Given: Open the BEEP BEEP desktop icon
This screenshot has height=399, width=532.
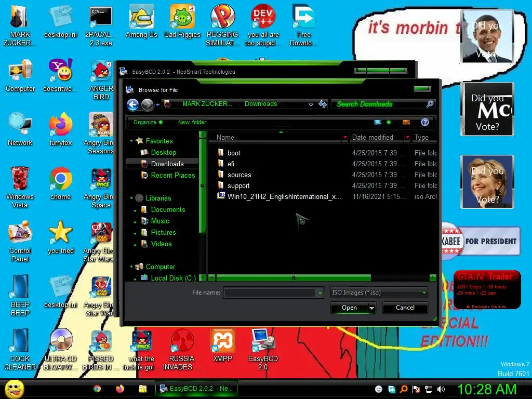Looking at the screenshot, I should [x=20, y=295].
